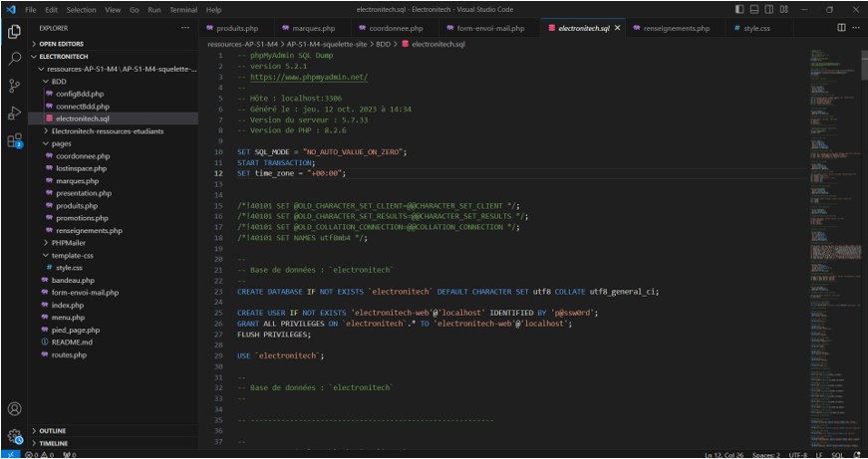Open Explorer panel more actions ellipsis
Screen dimensions: 868x459
[x=185, y=28]
